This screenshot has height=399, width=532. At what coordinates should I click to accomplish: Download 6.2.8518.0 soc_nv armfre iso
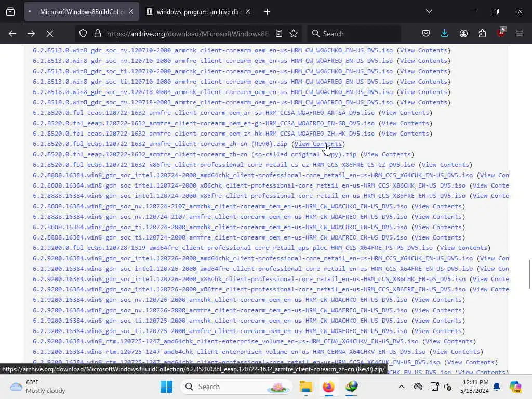coord(212,102)
